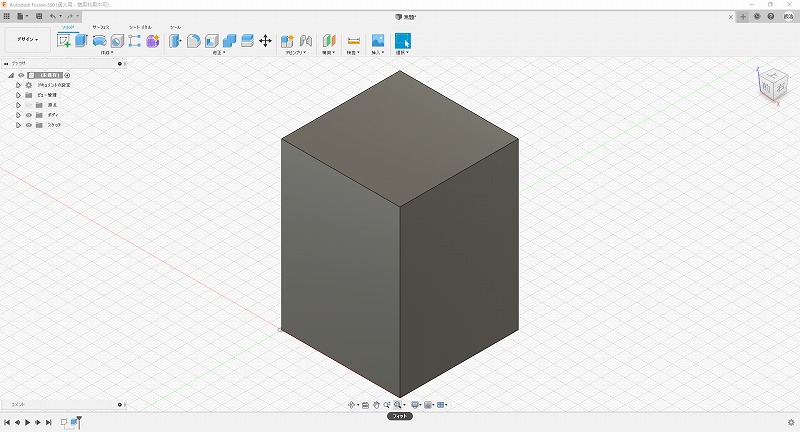Switch to the シート メタル tab

click(140, 27)
